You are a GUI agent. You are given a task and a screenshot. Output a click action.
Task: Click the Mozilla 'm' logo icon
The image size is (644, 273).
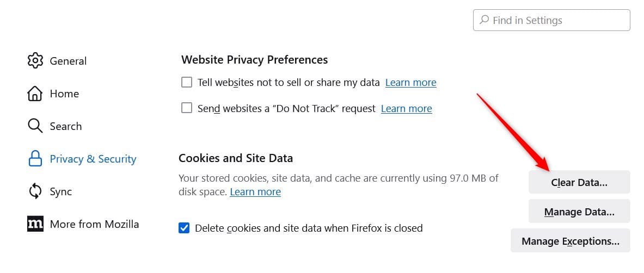click(x=35, y=224)
